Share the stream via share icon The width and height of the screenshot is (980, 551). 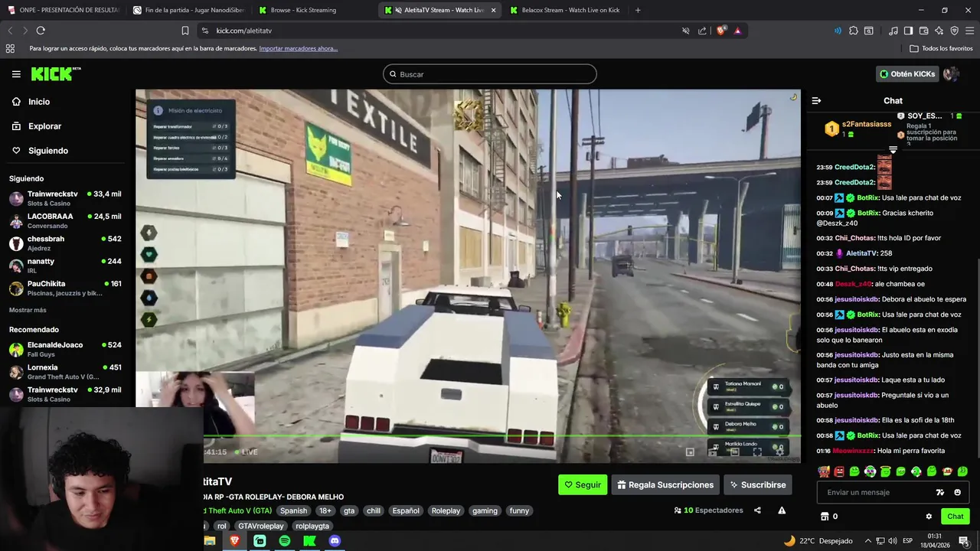(x=757, y=510)
